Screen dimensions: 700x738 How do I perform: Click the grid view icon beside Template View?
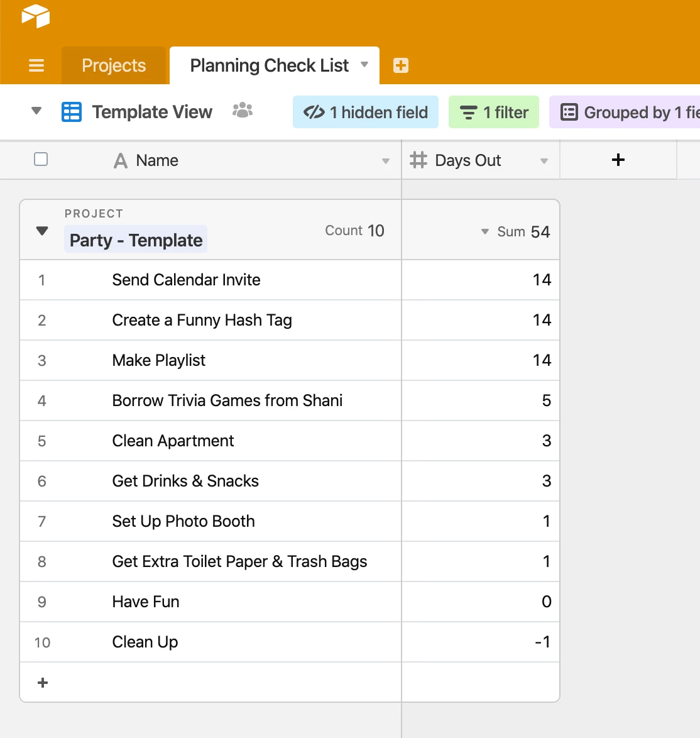[x=71, y=111]
